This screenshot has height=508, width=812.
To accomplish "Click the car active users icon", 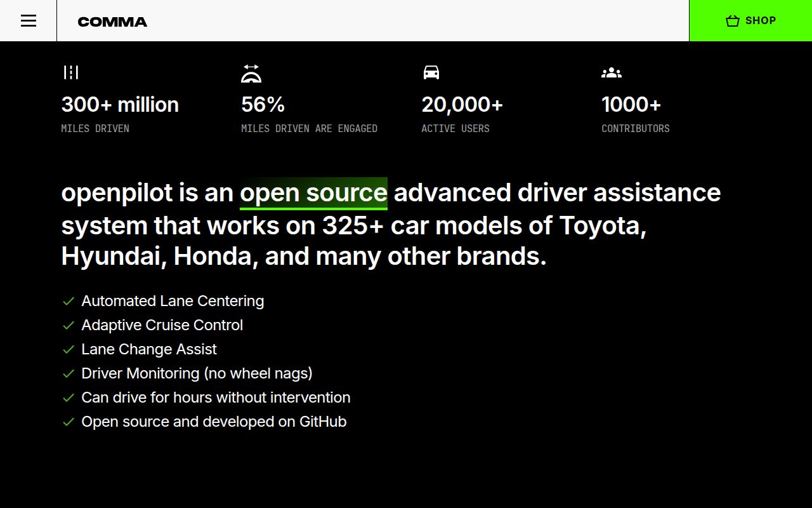I will point(431,72).
